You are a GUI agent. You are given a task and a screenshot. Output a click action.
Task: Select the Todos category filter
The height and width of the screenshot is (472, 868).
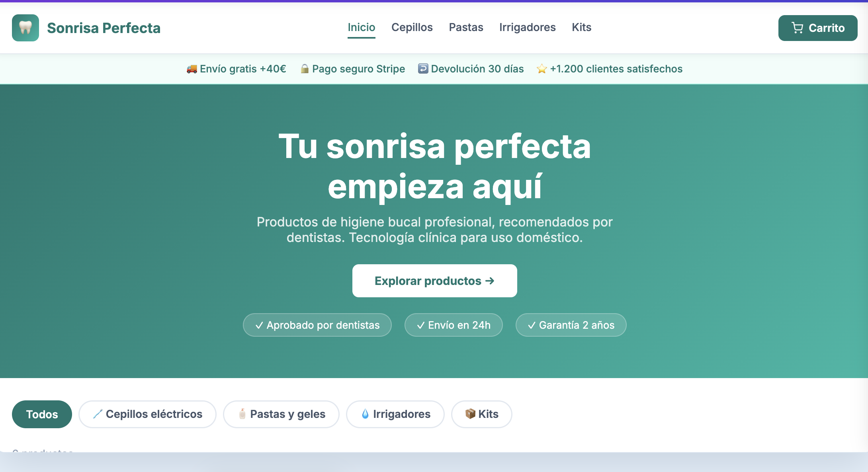click(x=42, y=414)
